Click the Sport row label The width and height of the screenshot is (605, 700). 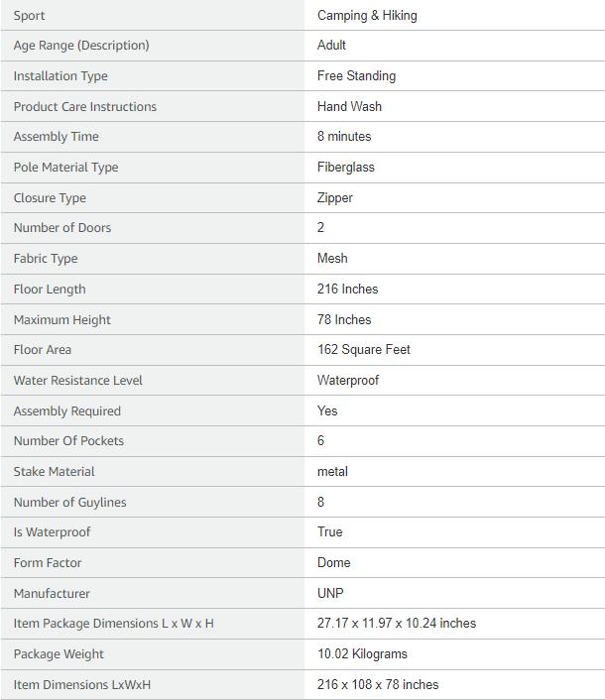coord(29,15)
